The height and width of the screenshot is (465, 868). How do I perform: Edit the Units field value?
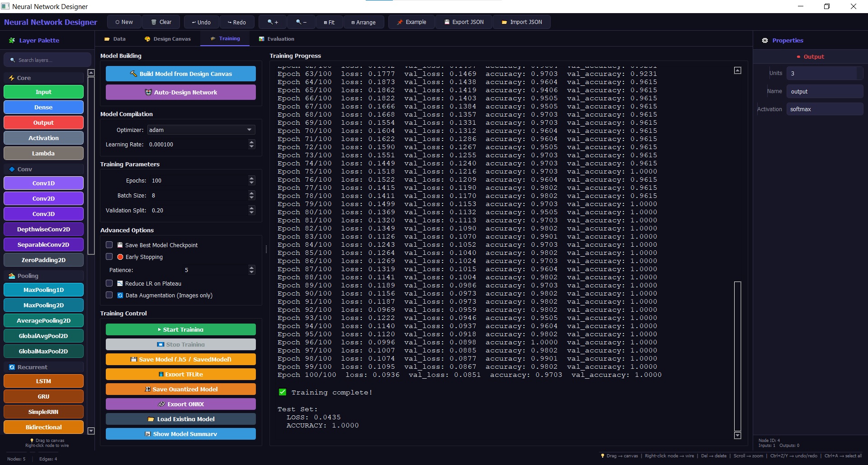[x=825, y=73]
